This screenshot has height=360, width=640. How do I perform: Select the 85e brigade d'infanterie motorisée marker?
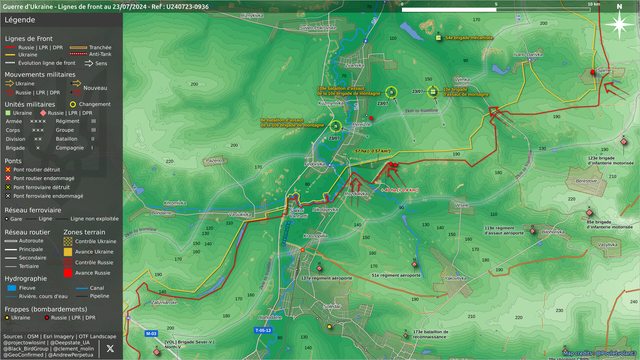coord(589,213)
